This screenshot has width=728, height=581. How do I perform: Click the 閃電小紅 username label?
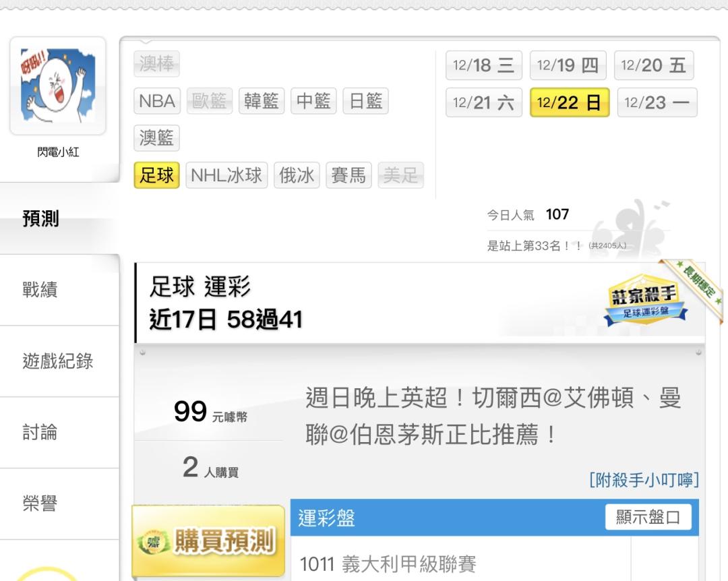(x=58, y=152)
